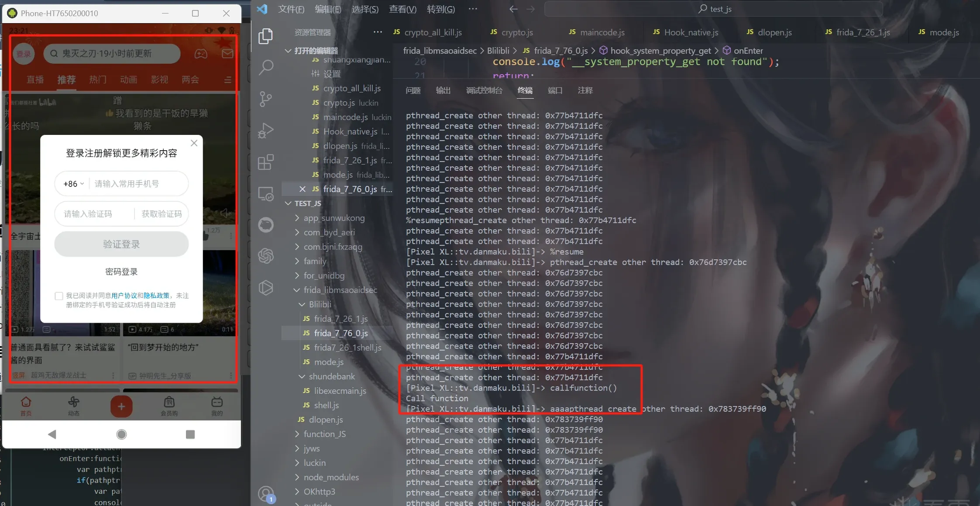Tap Android back navigation triangle
This screenshot has width=980, height=506.
pos(52,434)
